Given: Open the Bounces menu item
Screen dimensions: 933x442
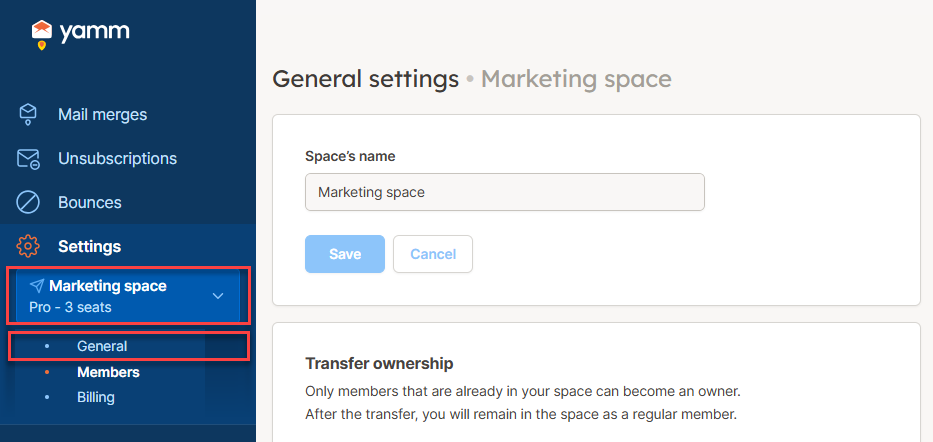Looking at the screenshot, I should pos(90,202).
